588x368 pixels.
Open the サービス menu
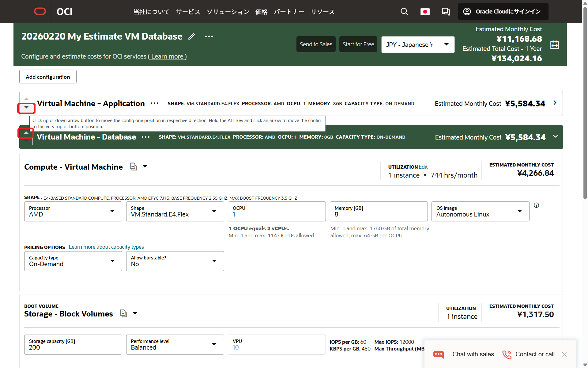pos(188,12)
